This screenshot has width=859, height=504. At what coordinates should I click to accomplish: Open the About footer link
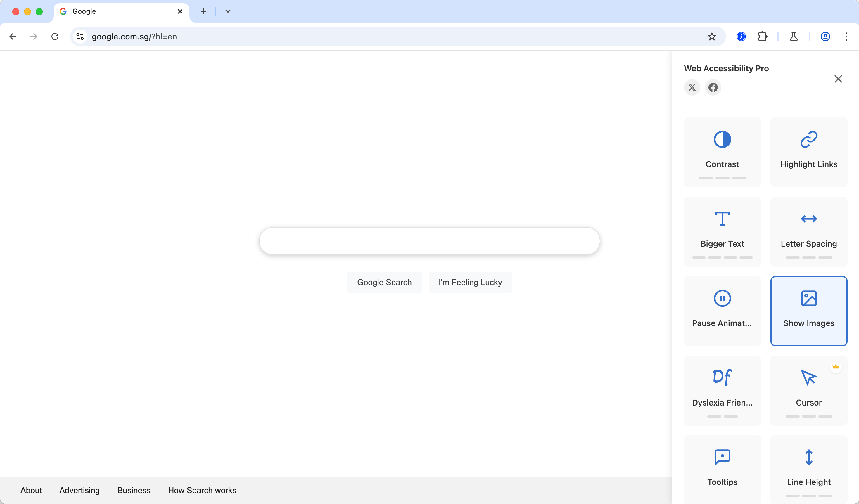click(31, 490)
